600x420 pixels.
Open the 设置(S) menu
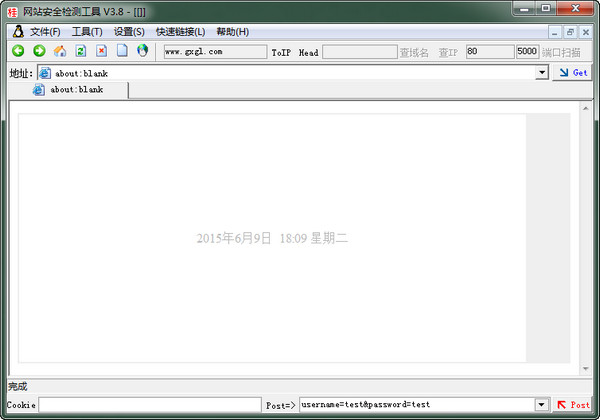click(x=129, y=31)
